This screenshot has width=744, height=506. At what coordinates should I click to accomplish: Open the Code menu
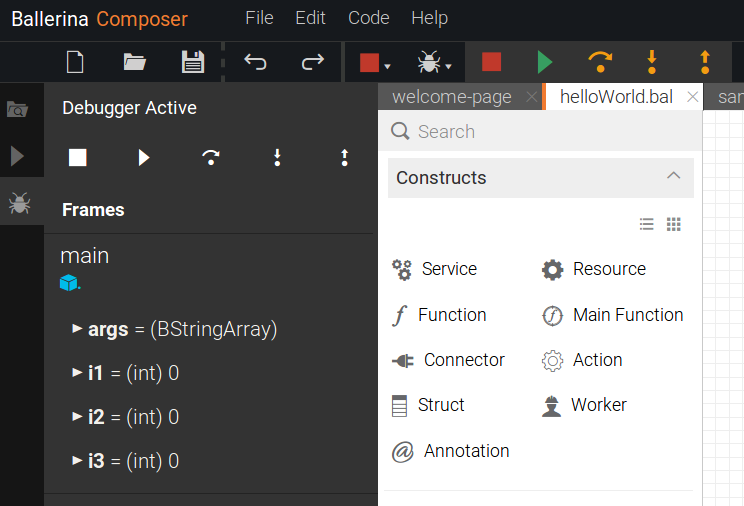[x=369, y=18]
